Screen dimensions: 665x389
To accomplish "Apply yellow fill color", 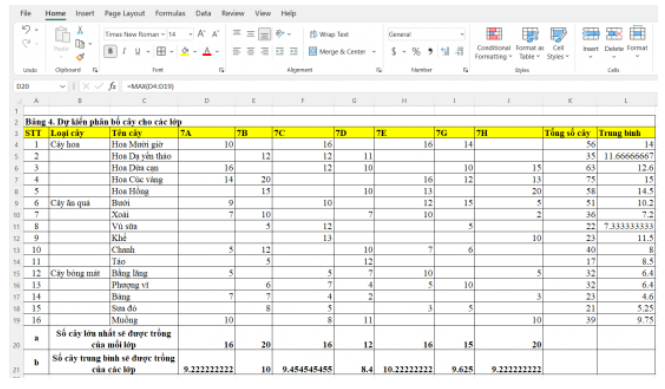I will point(185,52).
